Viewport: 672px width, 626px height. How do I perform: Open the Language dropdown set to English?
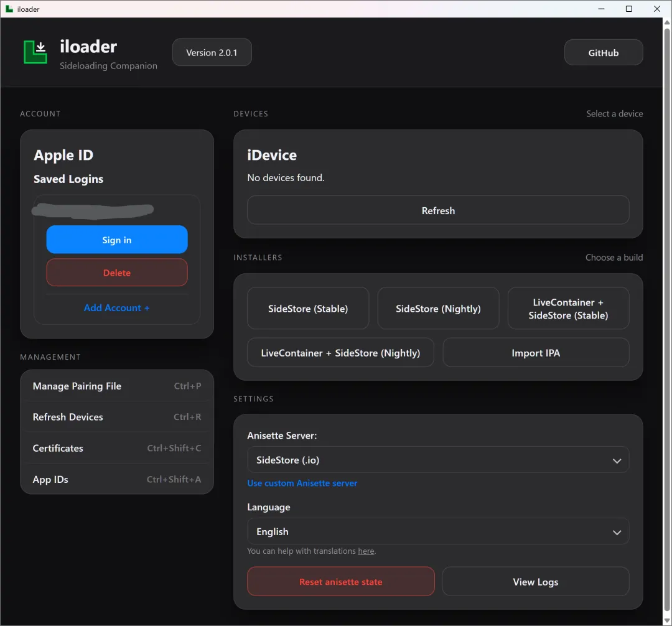[438, 531]
